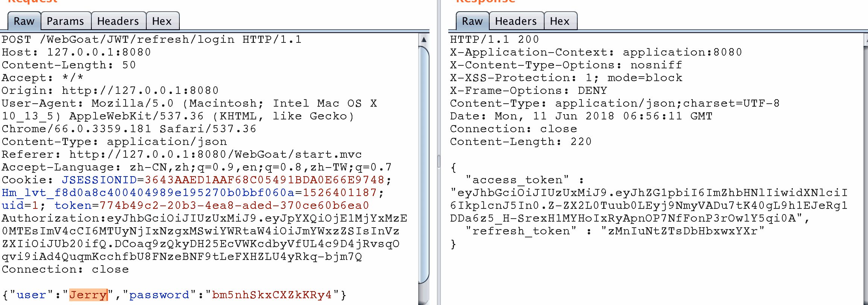Click the Hm_lvt cookie name
This screenshot has width=868, height=305.
[148, 193]
